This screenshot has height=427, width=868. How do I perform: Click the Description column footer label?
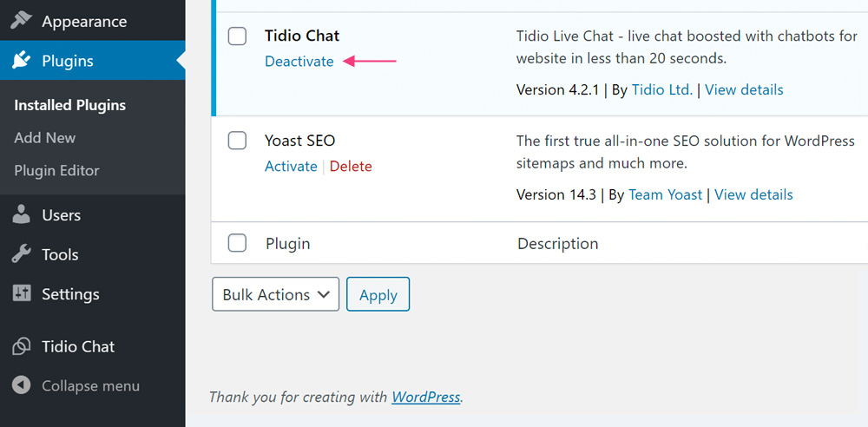click(558, 243)
